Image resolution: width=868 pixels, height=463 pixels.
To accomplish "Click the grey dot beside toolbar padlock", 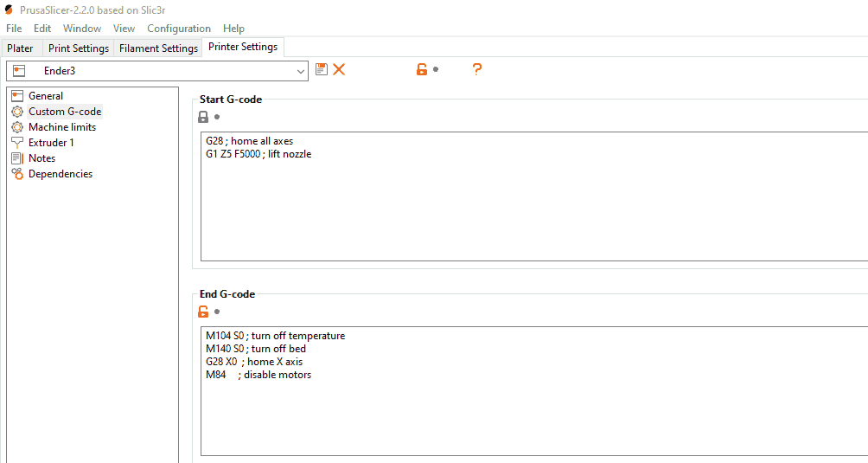I will [436, 69].
